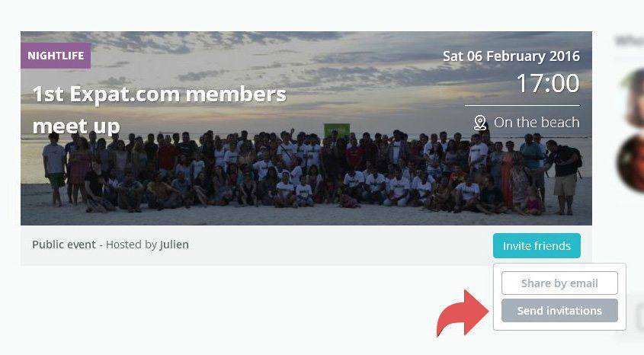Open the Invite friends dropdown button
Screen dimensions: 644x355
click(x=537, y=245)
